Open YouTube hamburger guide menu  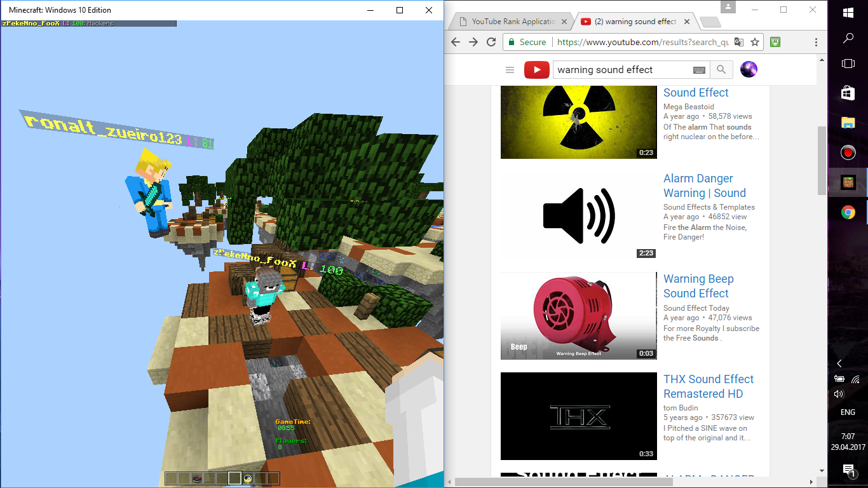(x=509, y=70)
